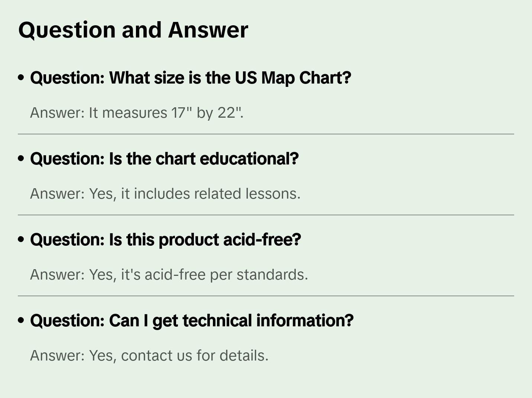Click the "contact us for details" answer
The height and width of the screenshot is (398, 532).
(149, 356)
